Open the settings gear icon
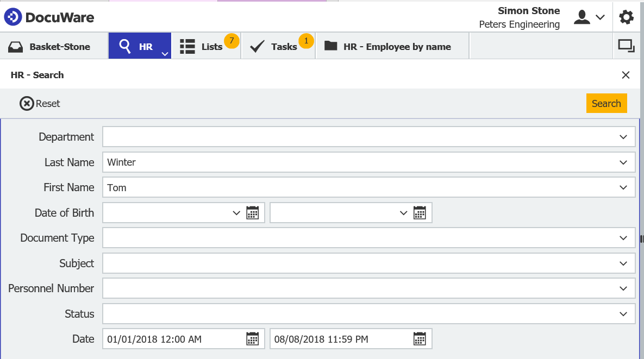This screenshot has width=644, height=359. click(626, 17)
